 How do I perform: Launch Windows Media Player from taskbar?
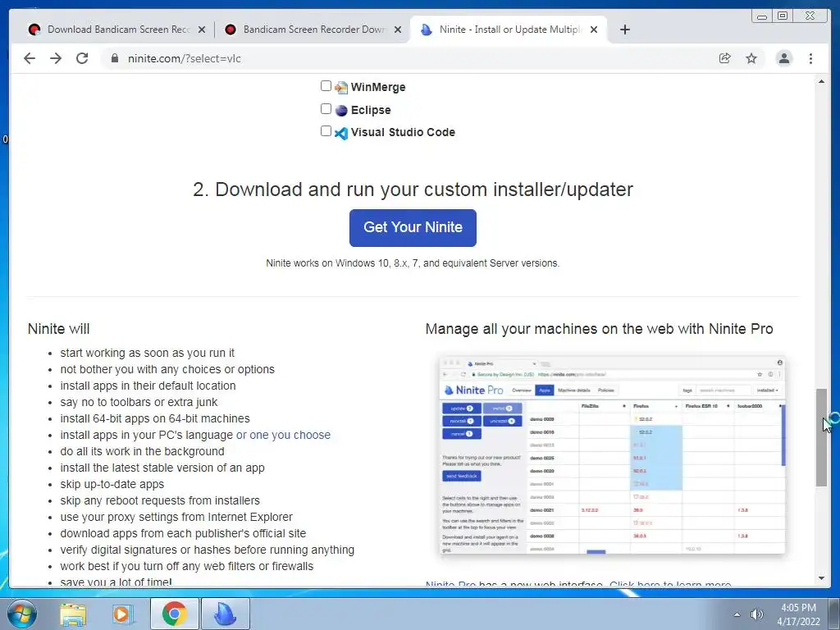(122, 614)
